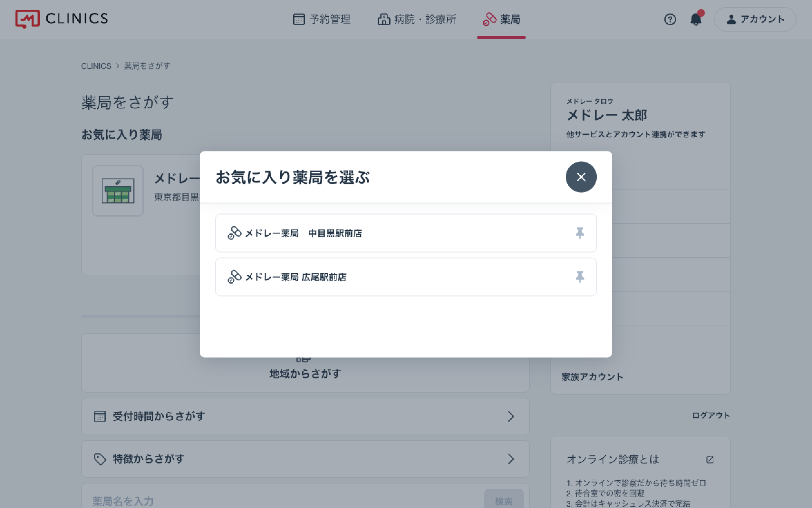Open 受付時間からさがす row
The width and height of the screenshot is (812, 508).
(305, 416)
